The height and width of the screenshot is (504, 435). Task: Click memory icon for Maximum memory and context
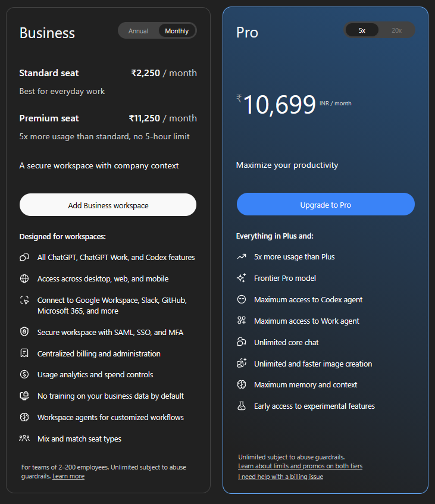pos(242,384)
